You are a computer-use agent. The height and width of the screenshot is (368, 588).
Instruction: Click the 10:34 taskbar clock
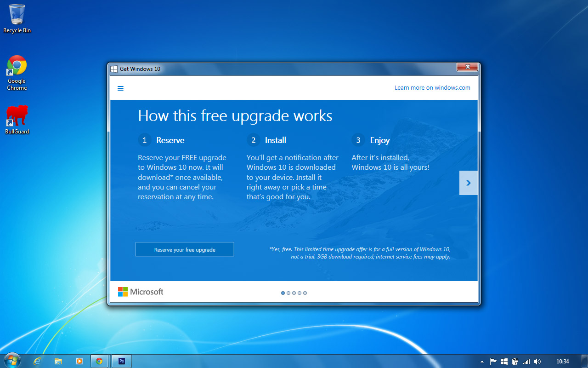point(562,362)
